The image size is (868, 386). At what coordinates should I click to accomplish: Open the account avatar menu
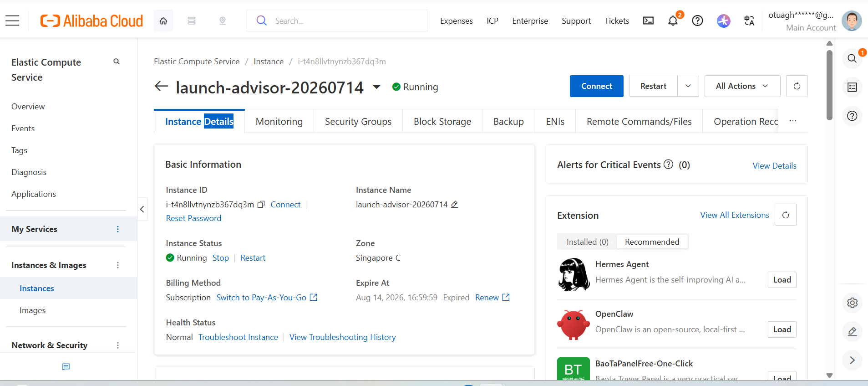tap(852, 21)
